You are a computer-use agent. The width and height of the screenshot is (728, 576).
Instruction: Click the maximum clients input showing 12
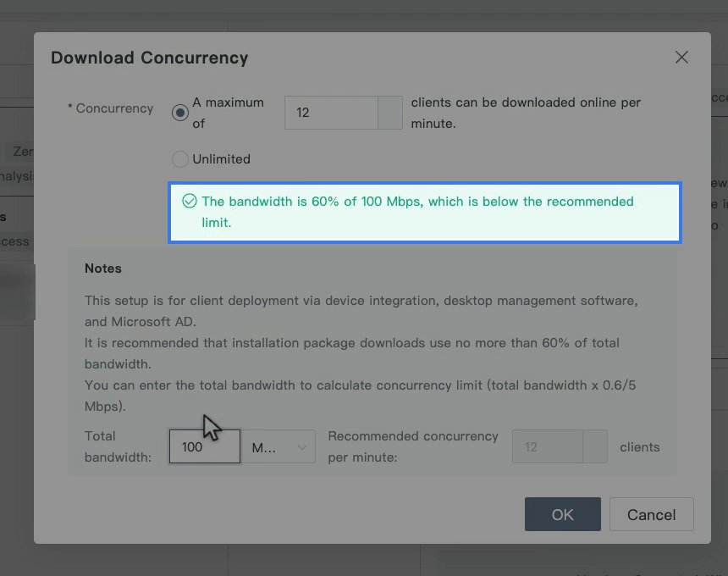click(331, 113)
